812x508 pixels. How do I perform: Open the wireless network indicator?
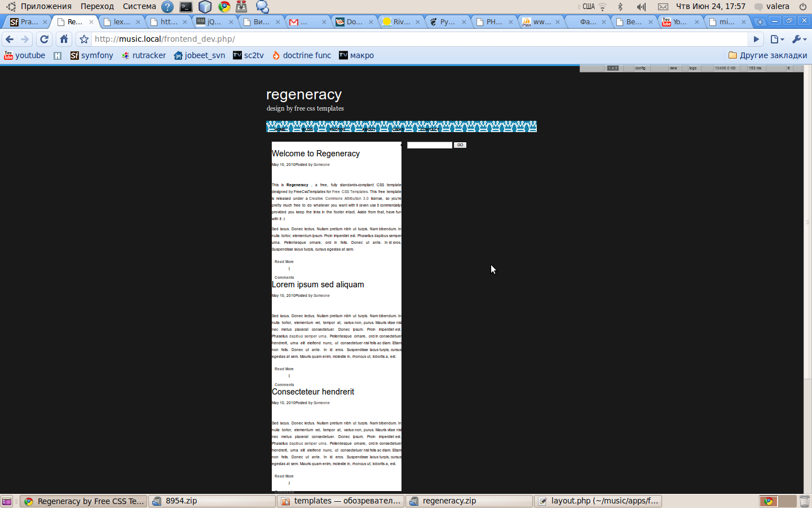603,7
